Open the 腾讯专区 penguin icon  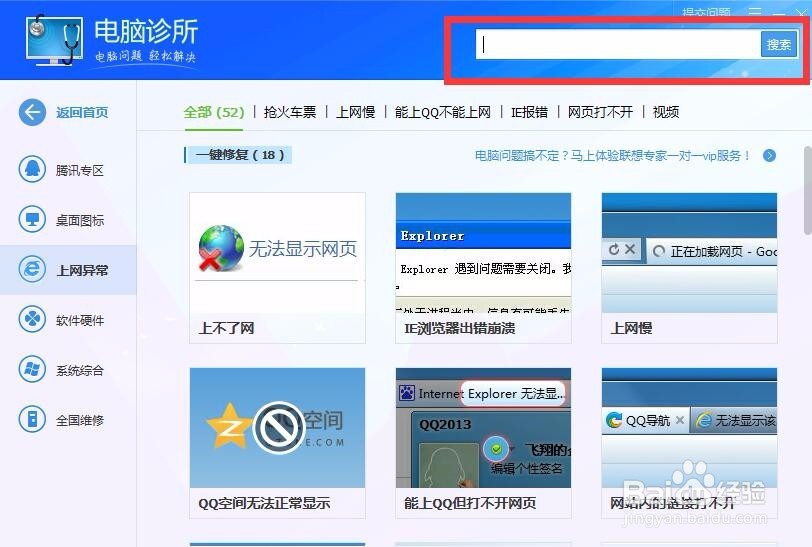click(32, 169)
